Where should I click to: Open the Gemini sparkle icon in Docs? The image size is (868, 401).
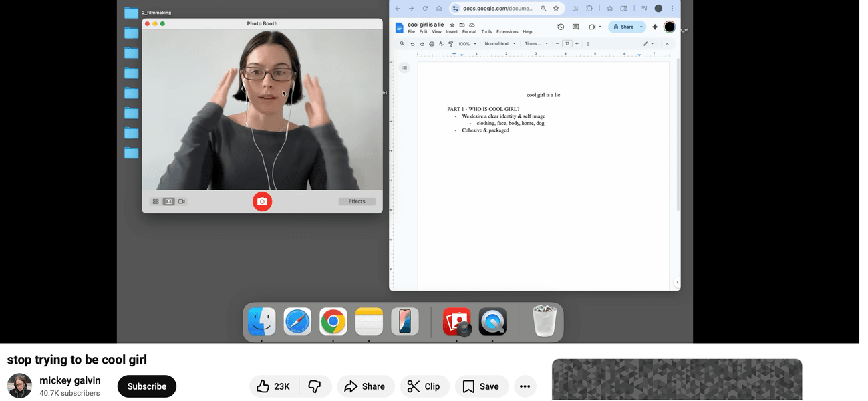655,27
